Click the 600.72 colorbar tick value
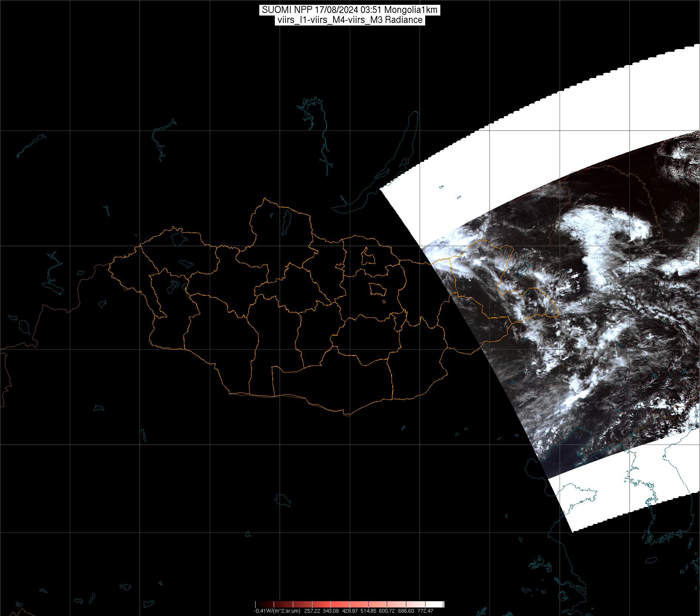700x616 pixels. (x=387, y=611)
